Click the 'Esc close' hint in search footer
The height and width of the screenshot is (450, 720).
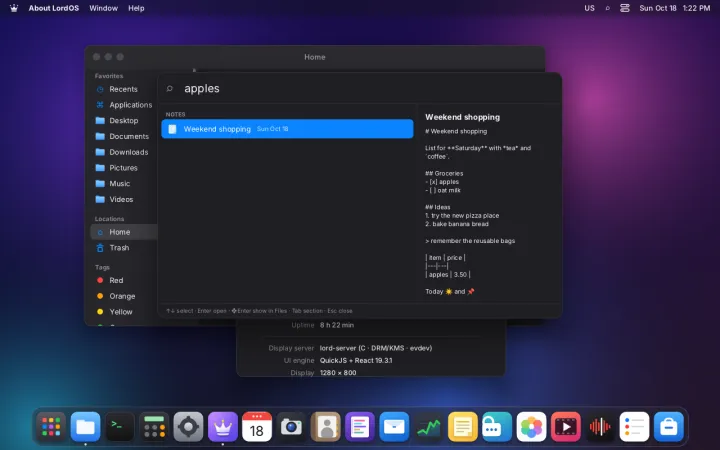click(x=340, y=311)
